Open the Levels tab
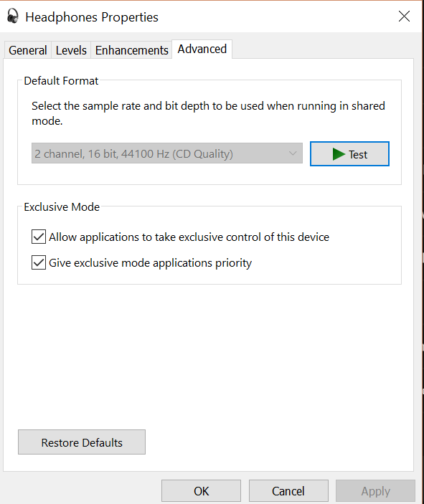This screenshot has height=504, width=424. [71, 50]
